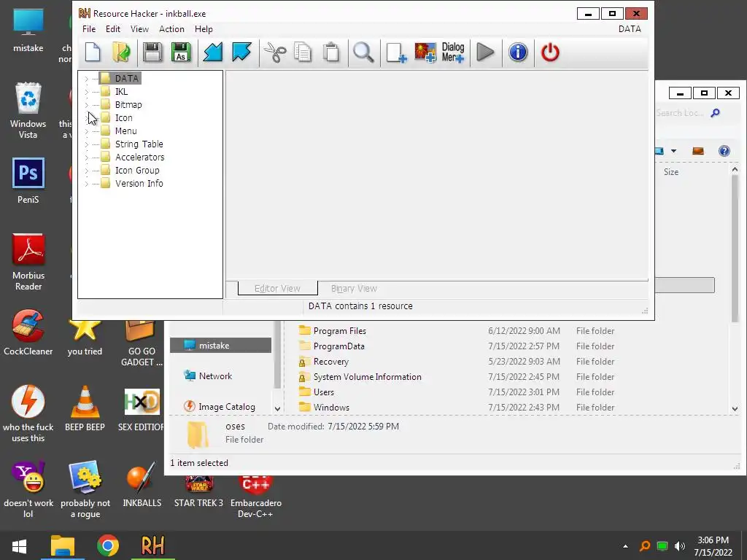This screenshot has width=747, height=560.
Task: Expand the DATA tree node
Action: (86, 79)
